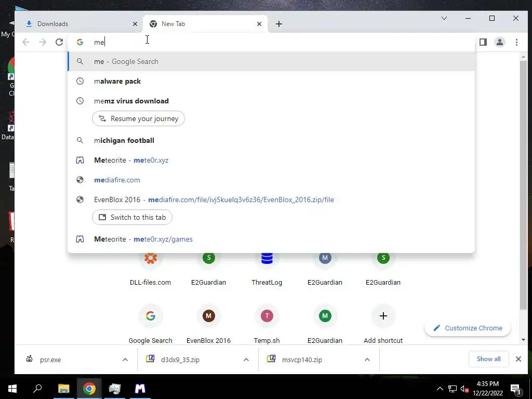Viewport: 532px width, 399px height.
Task: Click the muted volume tray icon
Action: tap(465, 389)
